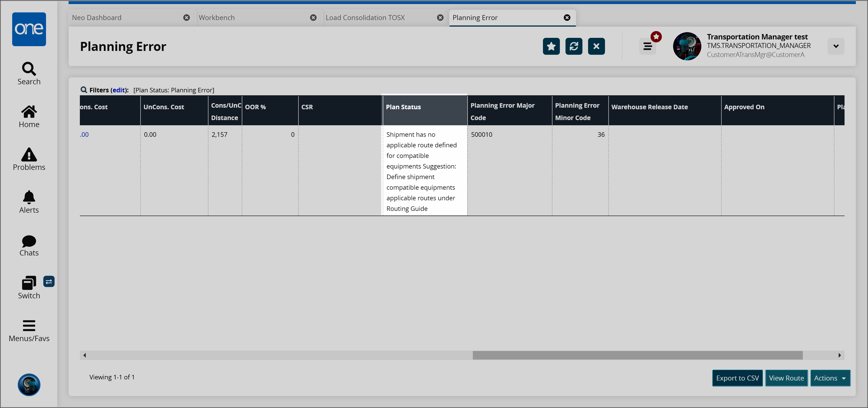Click the filters edit link
Screen dimensions: 868x408
(x=119, y=90)
